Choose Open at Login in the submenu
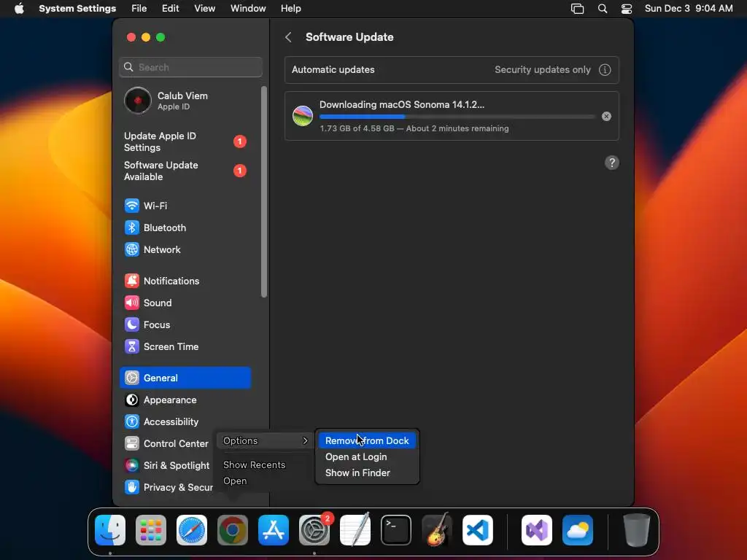The image size is (747, 560). click(x=368, y=457)
